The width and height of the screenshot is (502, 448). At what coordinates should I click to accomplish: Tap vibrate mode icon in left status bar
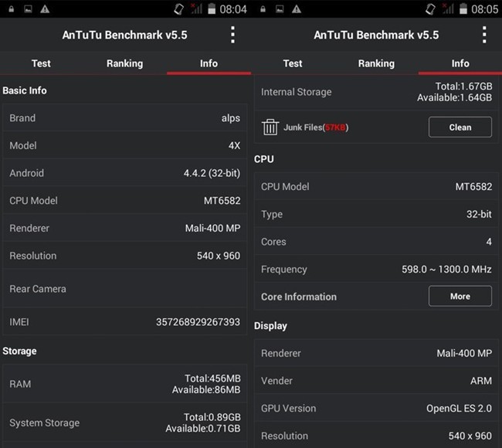click(178, 9)
